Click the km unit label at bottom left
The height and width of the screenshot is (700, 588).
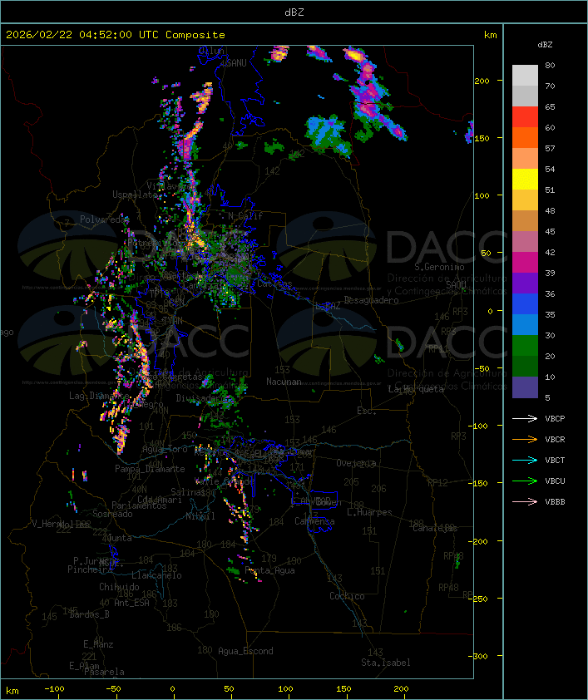[x=12, y=691]
